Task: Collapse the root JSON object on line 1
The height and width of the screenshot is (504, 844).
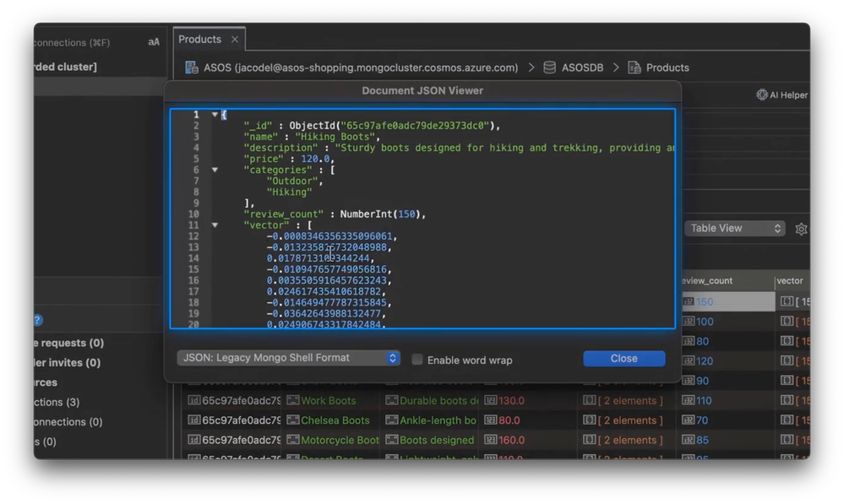Action: tap(215, 115)
